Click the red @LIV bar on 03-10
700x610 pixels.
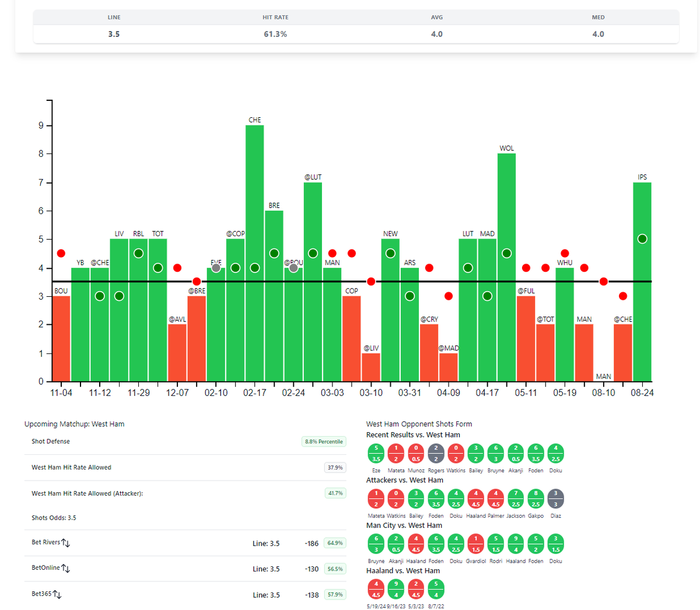tap(371, 367)
